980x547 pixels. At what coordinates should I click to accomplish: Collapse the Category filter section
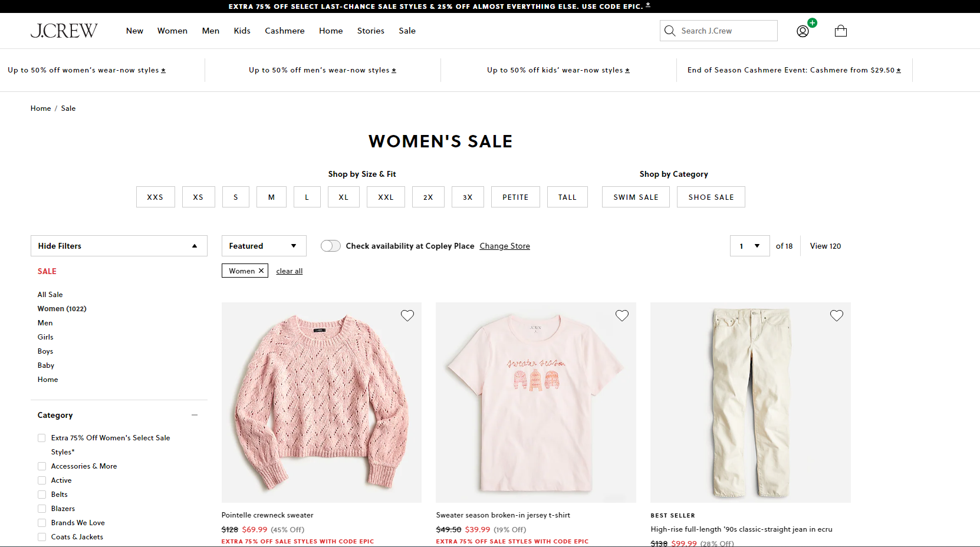195,415
